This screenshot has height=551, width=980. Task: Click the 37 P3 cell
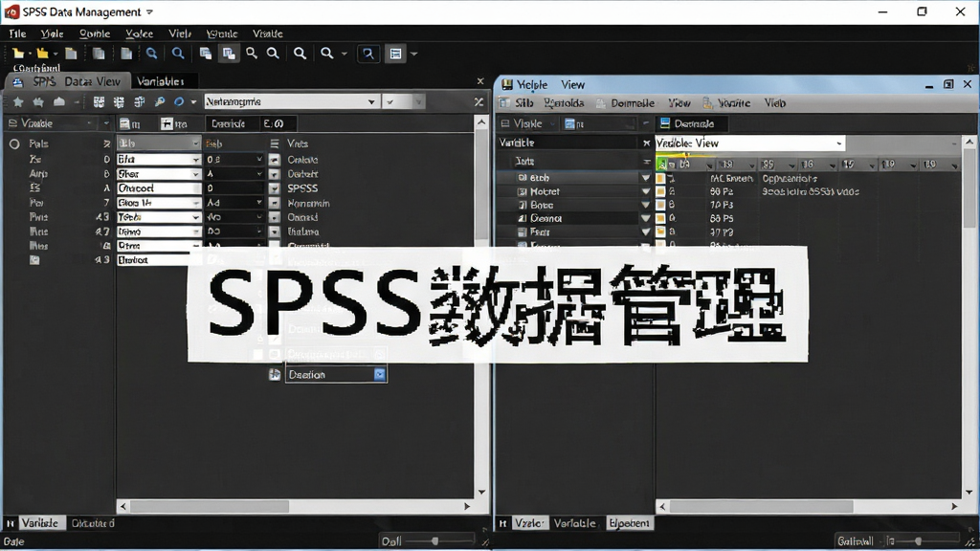coord(722,231)
